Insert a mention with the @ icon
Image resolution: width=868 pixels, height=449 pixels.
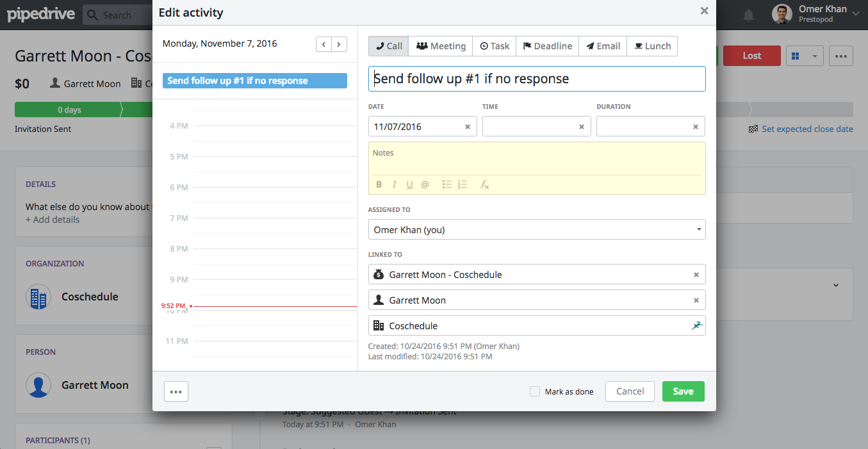pyautogui.click(x=425, y=184)
